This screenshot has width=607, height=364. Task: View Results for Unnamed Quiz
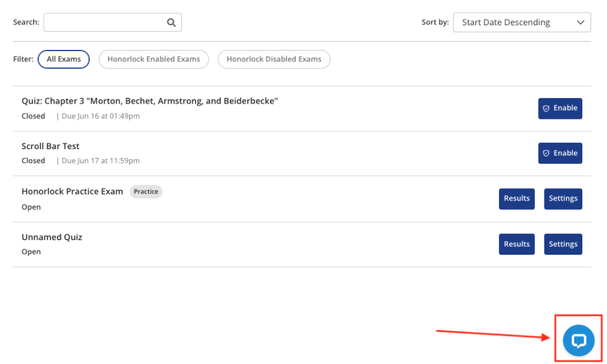pos(517,244)
